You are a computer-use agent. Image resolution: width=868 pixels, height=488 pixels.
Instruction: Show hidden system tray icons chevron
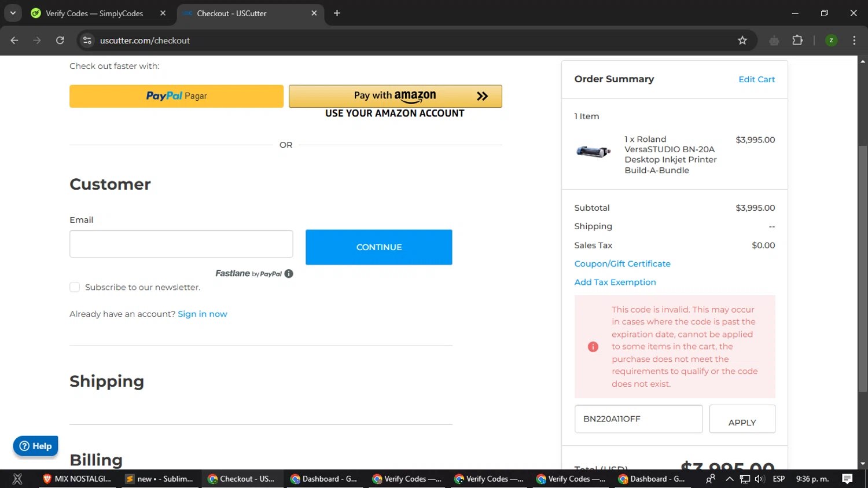(x=729, y=479)
